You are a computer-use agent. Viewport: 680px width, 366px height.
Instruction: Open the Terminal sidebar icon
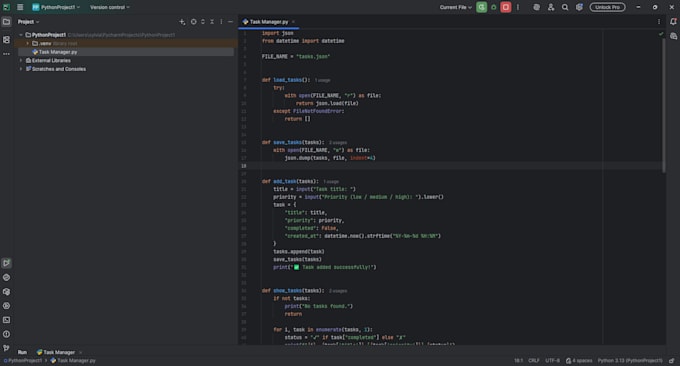click(x=6, y=320)
